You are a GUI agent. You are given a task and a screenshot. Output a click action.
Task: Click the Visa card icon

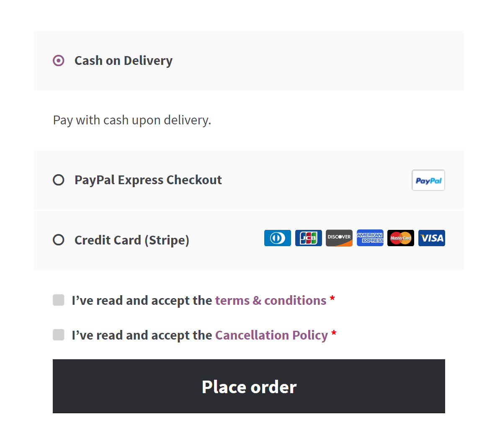(431, 238)
